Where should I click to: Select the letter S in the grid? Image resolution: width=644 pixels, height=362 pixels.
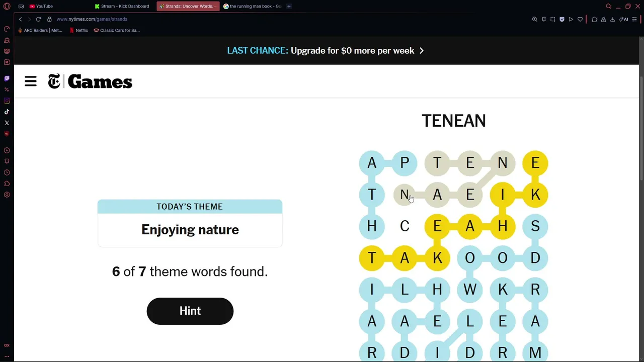535,226
